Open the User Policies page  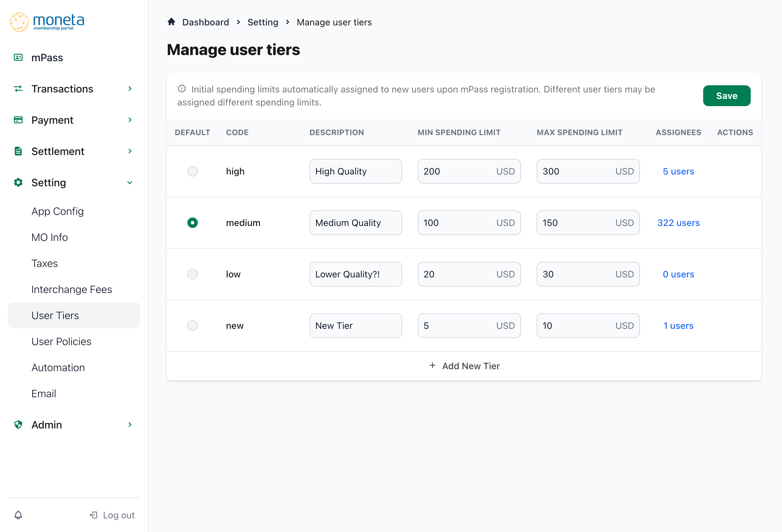coord(61,341)
